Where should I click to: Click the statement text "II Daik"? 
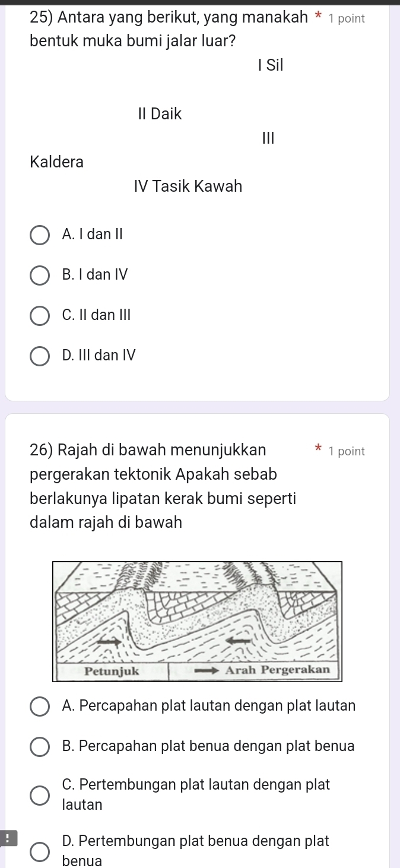pyautogui.click(x=160, y=113)
